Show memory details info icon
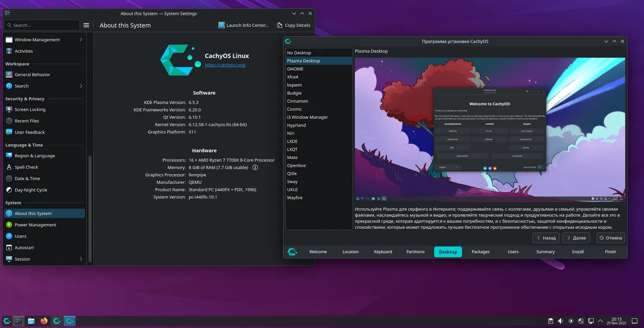 point(255,167)
